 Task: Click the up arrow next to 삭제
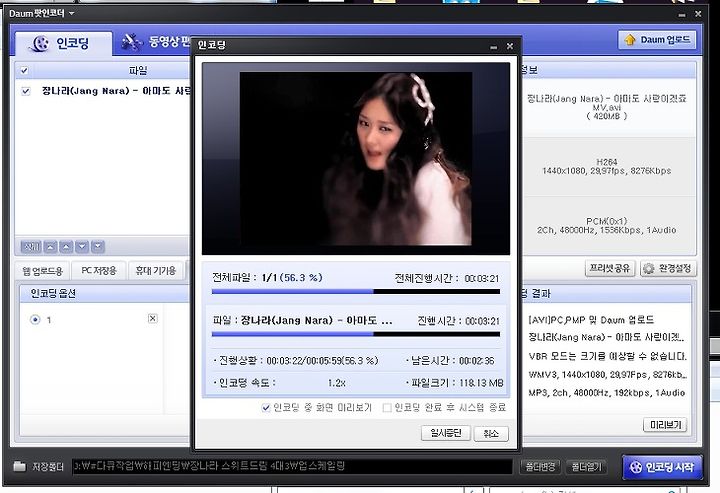51,247
